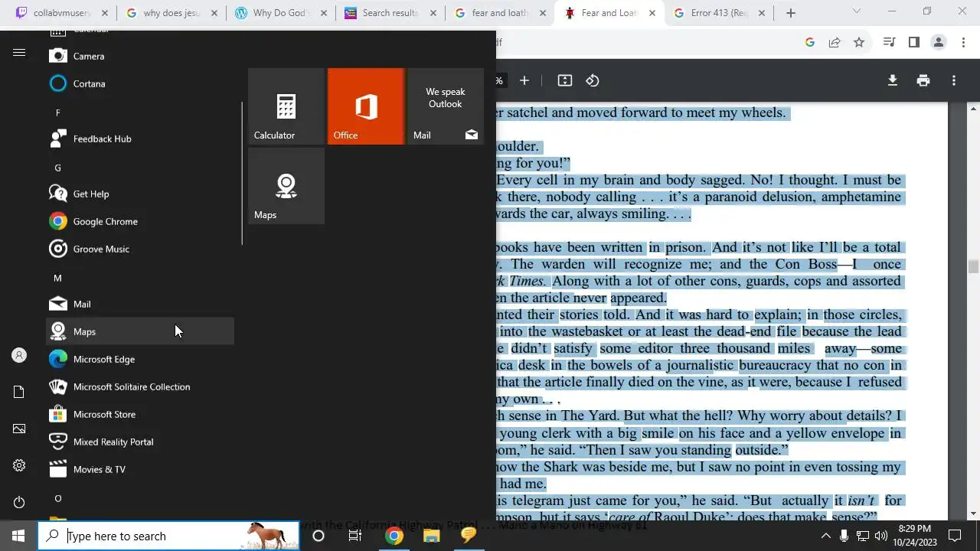Open the clock showing 8:29 PM
Viewport: 980px width, 551px height.
coord(915,536)
